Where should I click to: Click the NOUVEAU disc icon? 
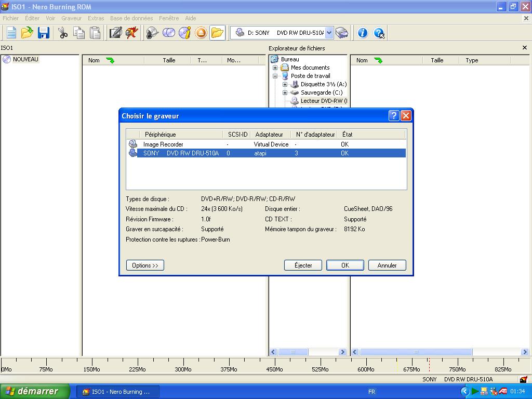click(7, 59)
